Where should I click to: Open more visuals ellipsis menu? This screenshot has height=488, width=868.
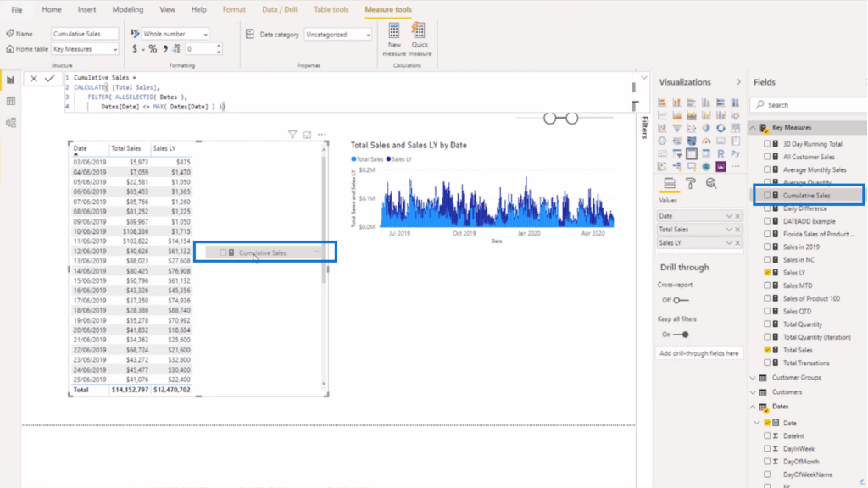click(735, 166)
